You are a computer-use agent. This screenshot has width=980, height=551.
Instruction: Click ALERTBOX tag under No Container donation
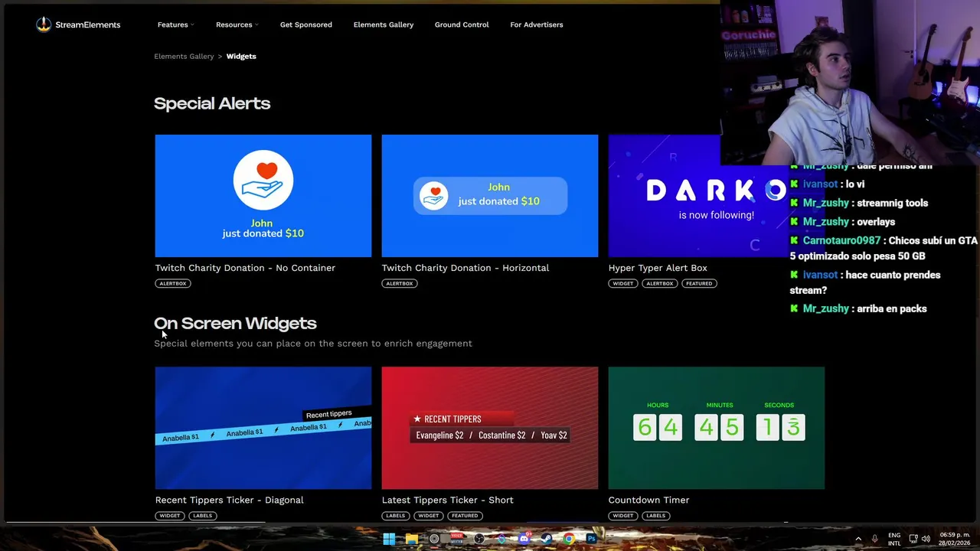(x=173, y=283)
